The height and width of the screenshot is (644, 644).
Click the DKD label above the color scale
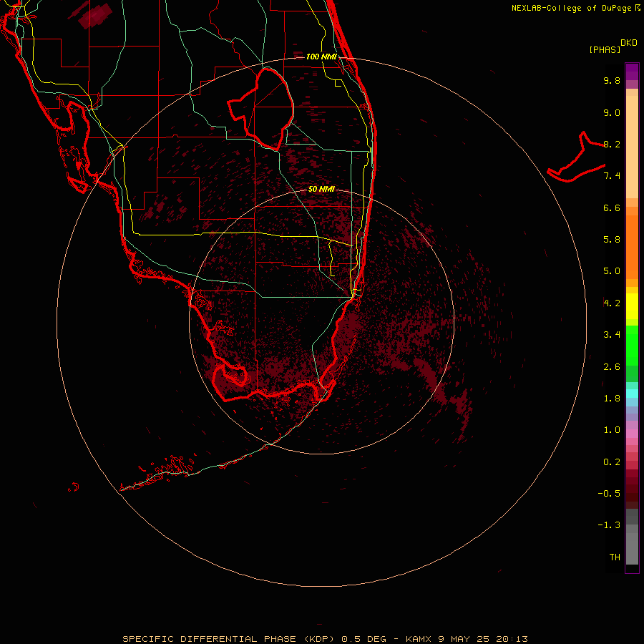(629, 43)
